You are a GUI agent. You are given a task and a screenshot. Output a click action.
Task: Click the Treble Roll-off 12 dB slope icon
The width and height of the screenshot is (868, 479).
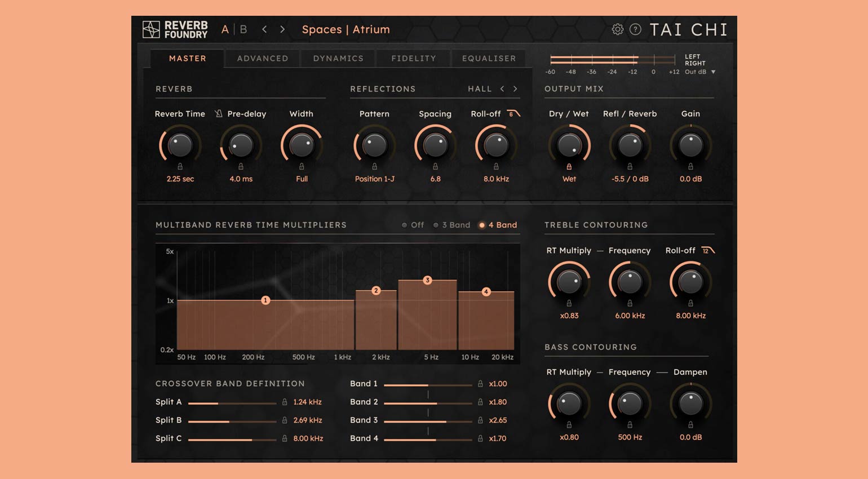pyautogui.click(x=708, y=250)
